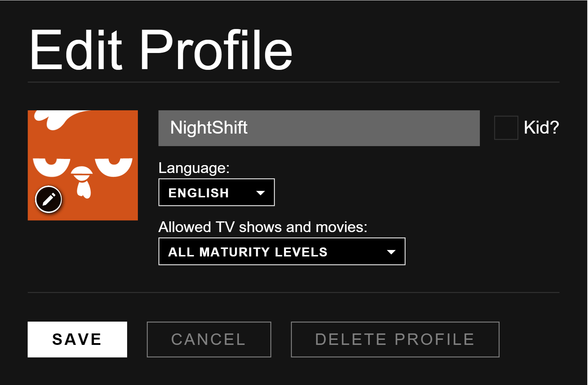Viewport: 588px width, 385px height.
Task: Click the chevron on the English language selector
Action: click(260, 192)
